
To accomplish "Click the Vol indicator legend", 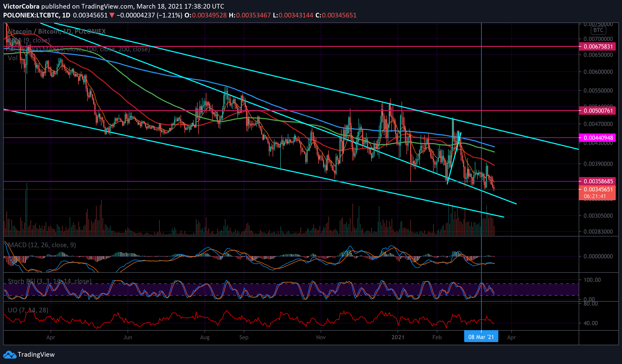I will point(13,58).
